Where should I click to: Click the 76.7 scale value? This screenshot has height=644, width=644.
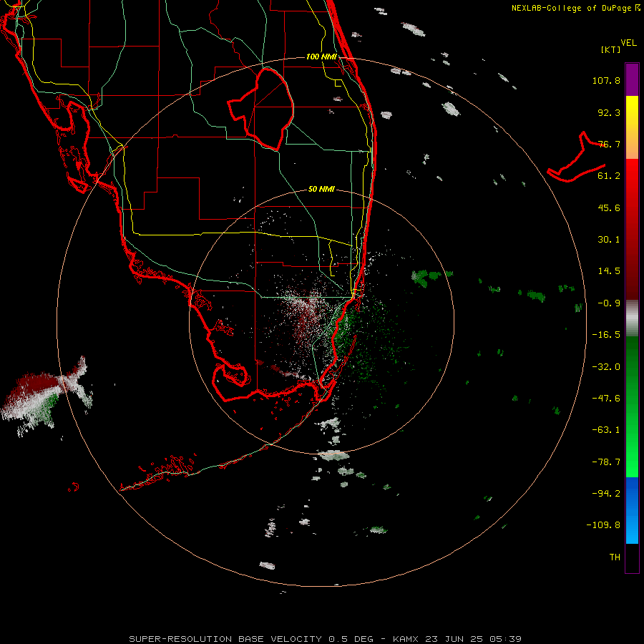pos(609,144)
